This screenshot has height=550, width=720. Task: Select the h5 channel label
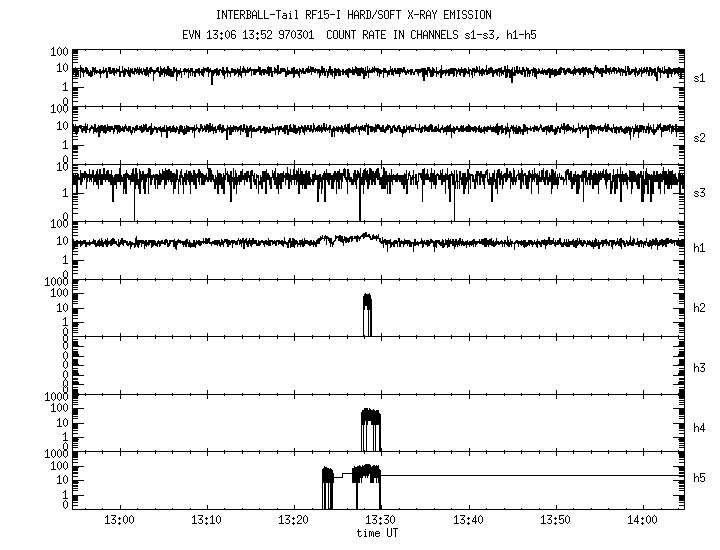point(700,479)
